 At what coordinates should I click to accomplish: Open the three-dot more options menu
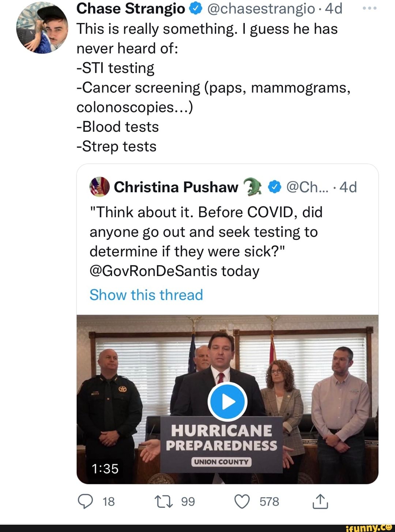[x=369, y=8]
